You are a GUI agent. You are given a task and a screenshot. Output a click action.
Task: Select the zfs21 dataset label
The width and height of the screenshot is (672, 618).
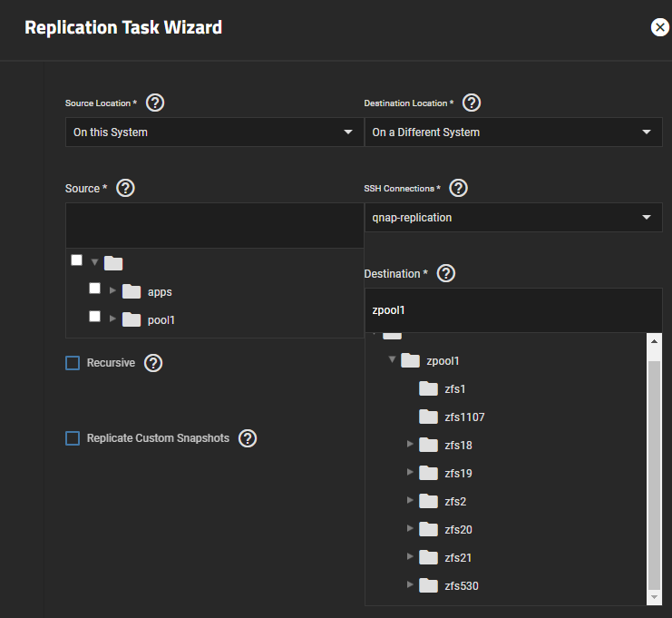coord(458,558)
